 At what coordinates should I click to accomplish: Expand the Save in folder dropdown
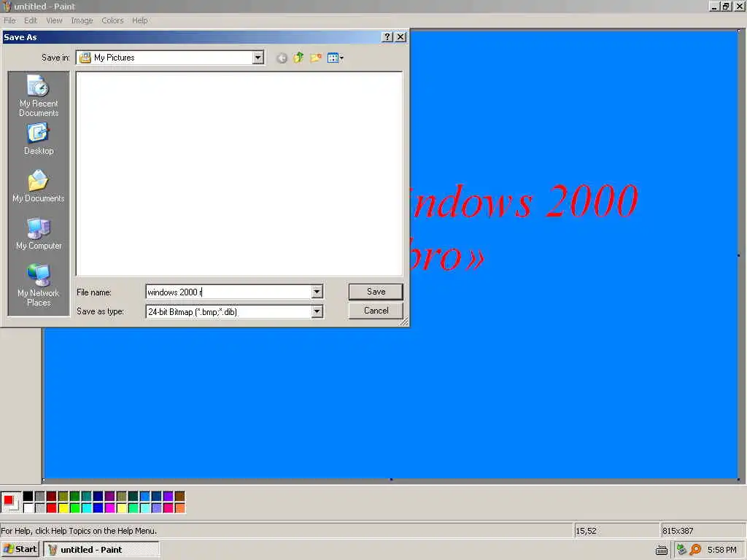point(258,58)
